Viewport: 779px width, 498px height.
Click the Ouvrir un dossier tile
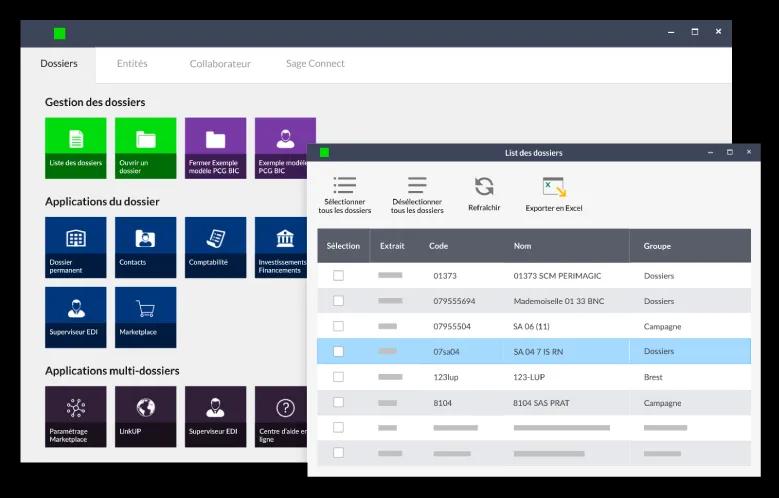146,148
